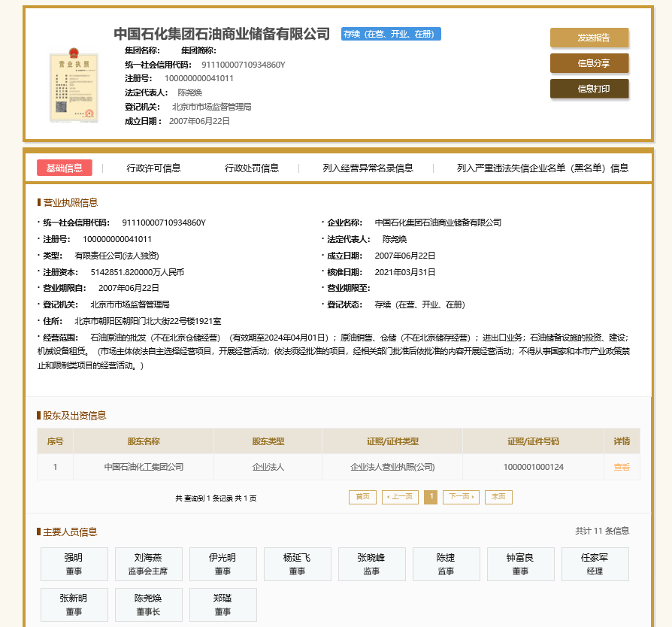Open personnel card for 陈捷
This screenshot has width=672, height=627.
click(x=446, y=564)
